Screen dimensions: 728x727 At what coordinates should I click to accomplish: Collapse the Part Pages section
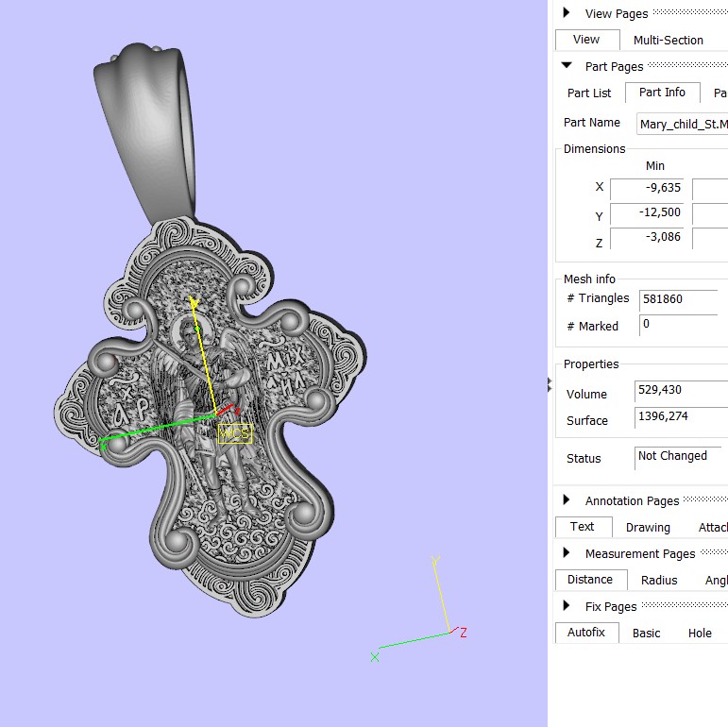(x=567, y=65)
